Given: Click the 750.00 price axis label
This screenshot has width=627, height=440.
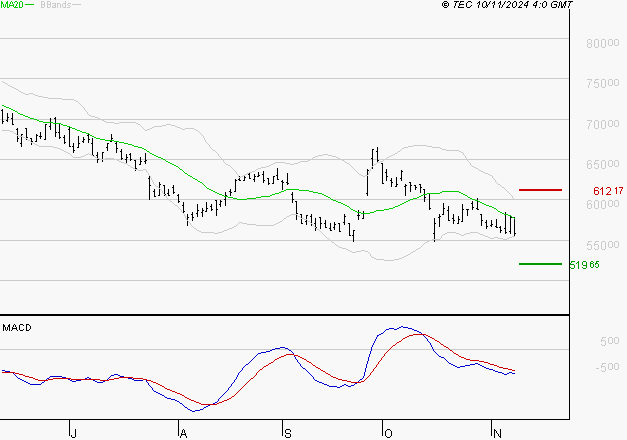Looking at the screenshot, I should tap(603, 83).
